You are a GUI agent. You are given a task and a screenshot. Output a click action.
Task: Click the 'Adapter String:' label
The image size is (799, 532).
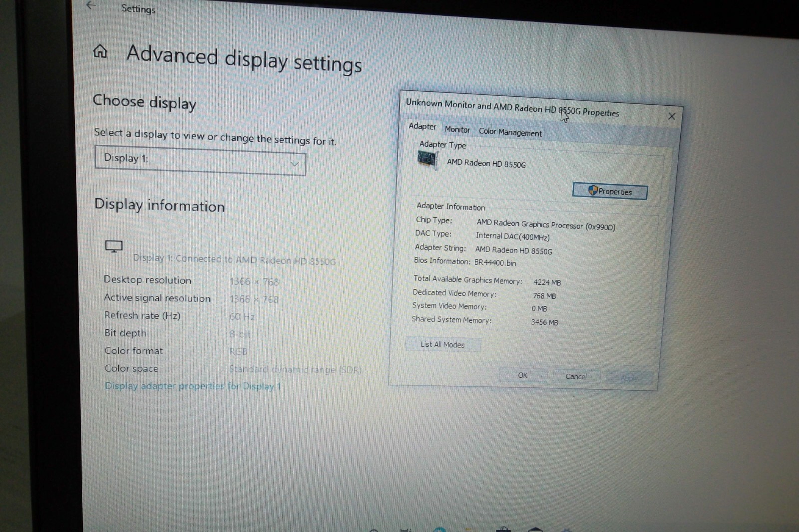click(440, 248)
